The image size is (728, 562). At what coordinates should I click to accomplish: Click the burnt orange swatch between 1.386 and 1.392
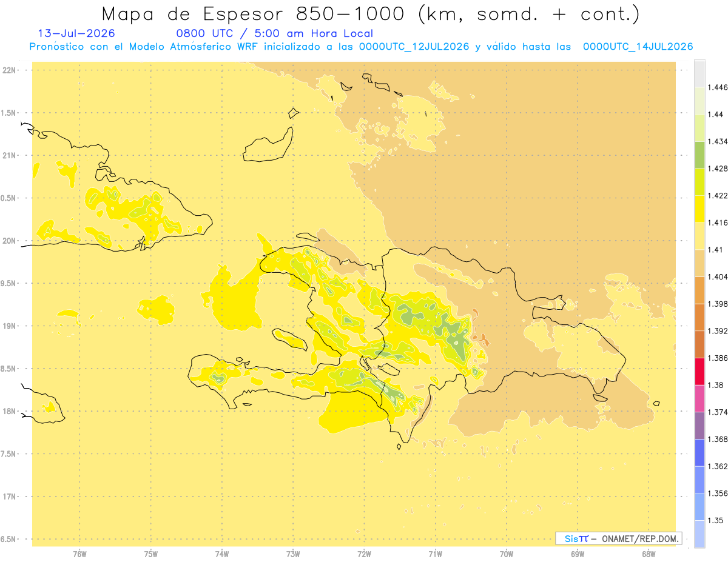[699, 344]
